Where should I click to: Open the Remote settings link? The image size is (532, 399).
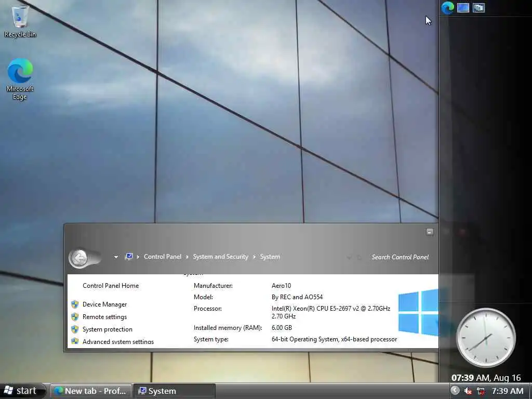coord(104,317)
